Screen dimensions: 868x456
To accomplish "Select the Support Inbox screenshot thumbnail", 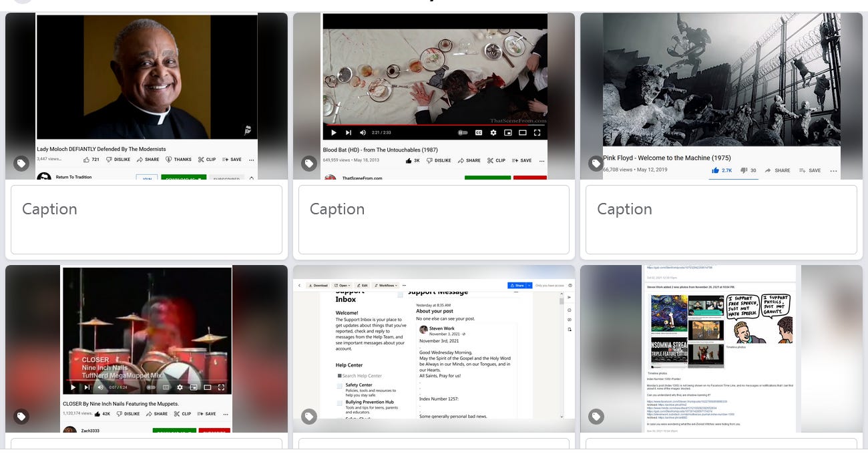I will (x=434, y=349).
